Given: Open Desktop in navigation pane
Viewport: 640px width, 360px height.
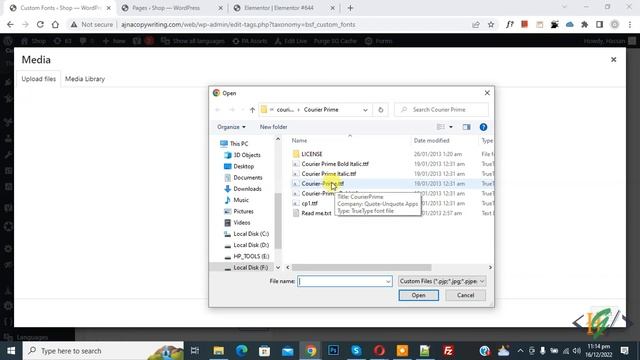Looking at the screenshot, I should click(243, 166).
